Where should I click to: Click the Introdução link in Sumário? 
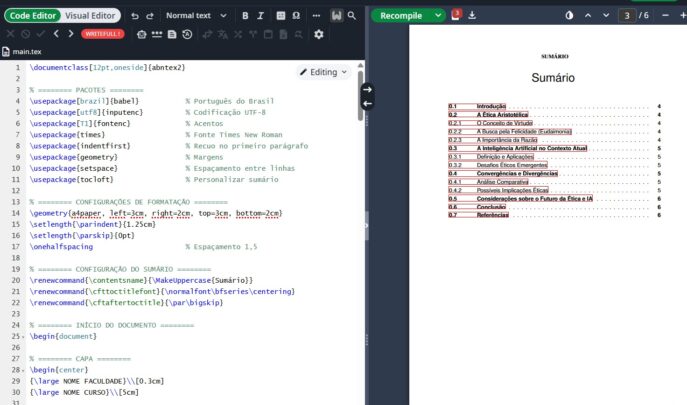click(x=491, y=106)
